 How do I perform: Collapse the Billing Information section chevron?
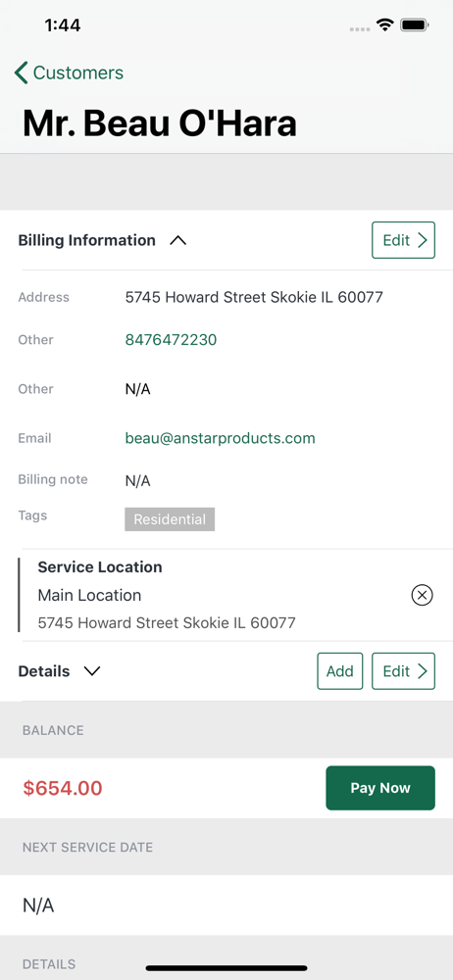[x=178, y=240]
